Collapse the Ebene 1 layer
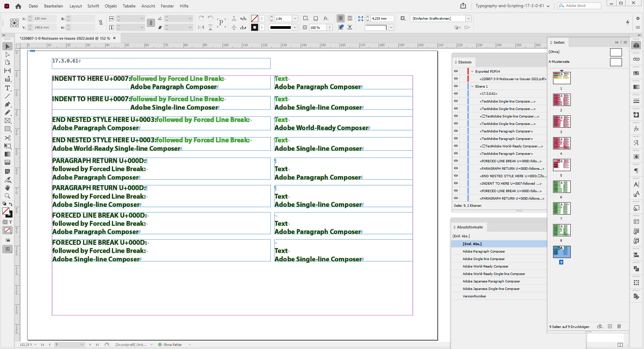 (472, 86)
